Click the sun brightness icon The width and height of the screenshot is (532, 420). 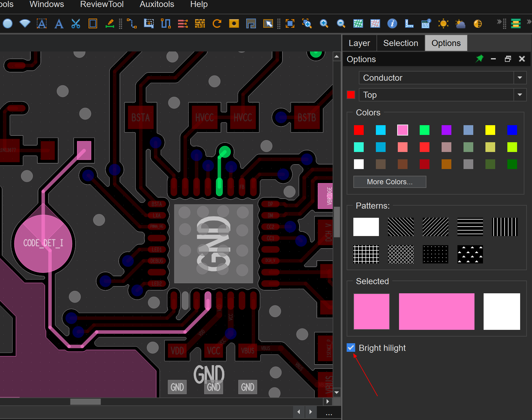443,23
